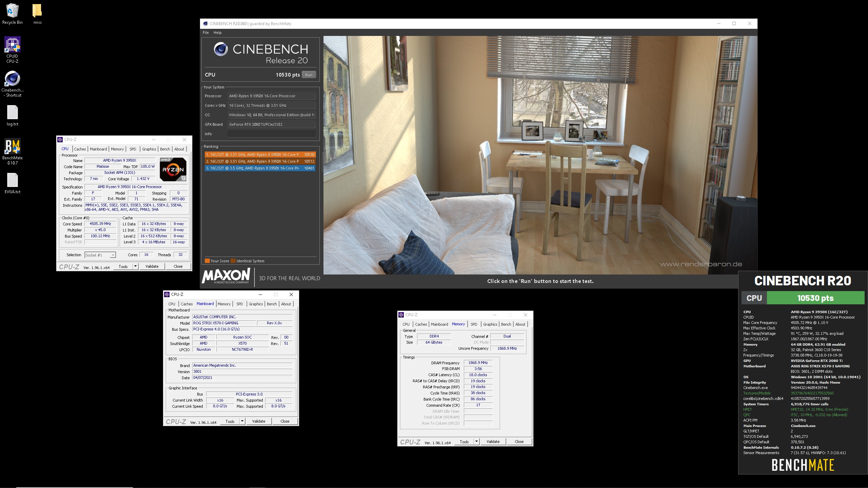Viewport: 868px width, 488px height.
Task: Select the CPUID CPU-Z desktop shortcut
Action: coord(13,50)
